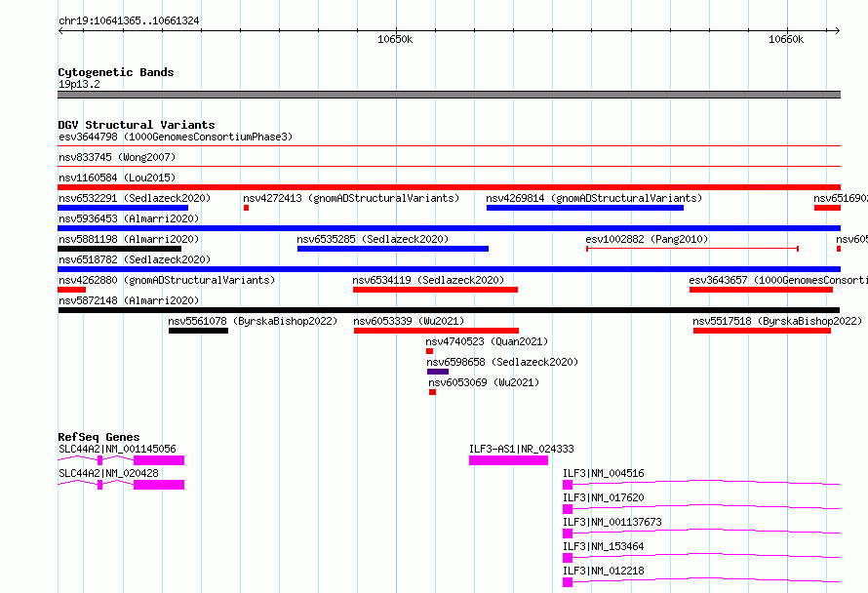This screenshot has width=868, height=593.
Task: Click the blue nsv4269814 gnomADStructuralVariants bar
Action: [585, 208]
